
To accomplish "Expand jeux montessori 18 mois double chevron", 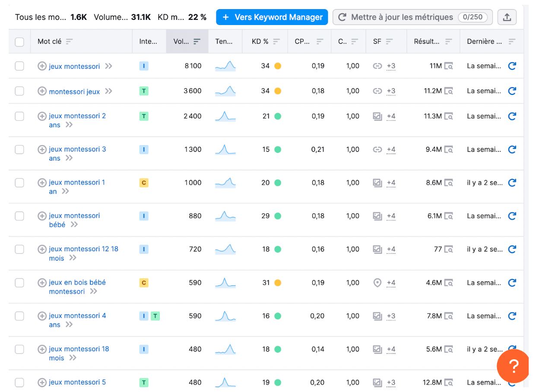I will click(73, 358).
